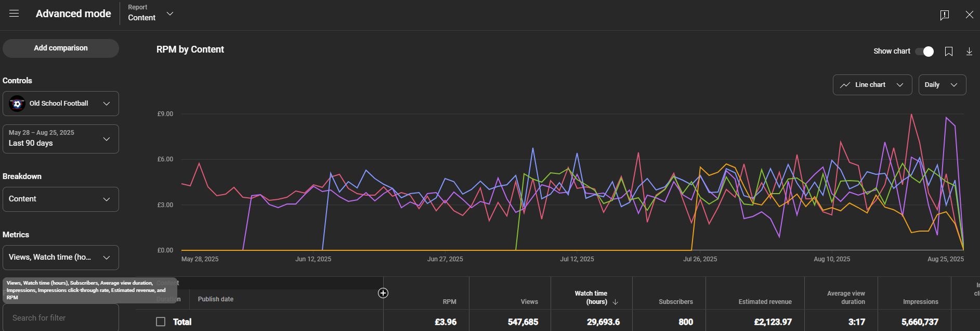
Task: Sort table by Estimated revenue column
Action: click(765, 302)
